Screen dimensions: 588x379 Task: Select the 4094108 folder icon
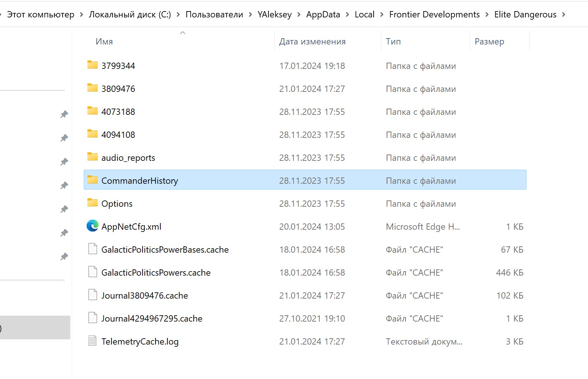pos(92,134)
